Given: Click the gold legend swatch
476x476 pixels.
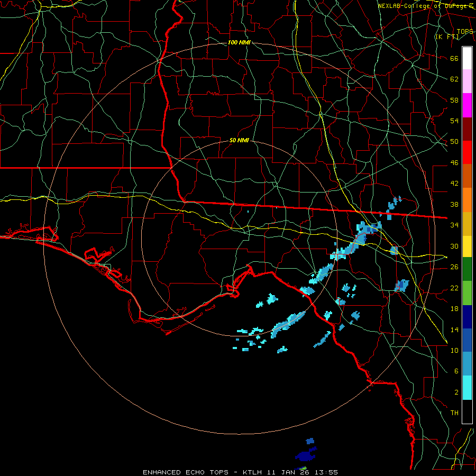Looking at the screenshot, I should tap(467, 224).
